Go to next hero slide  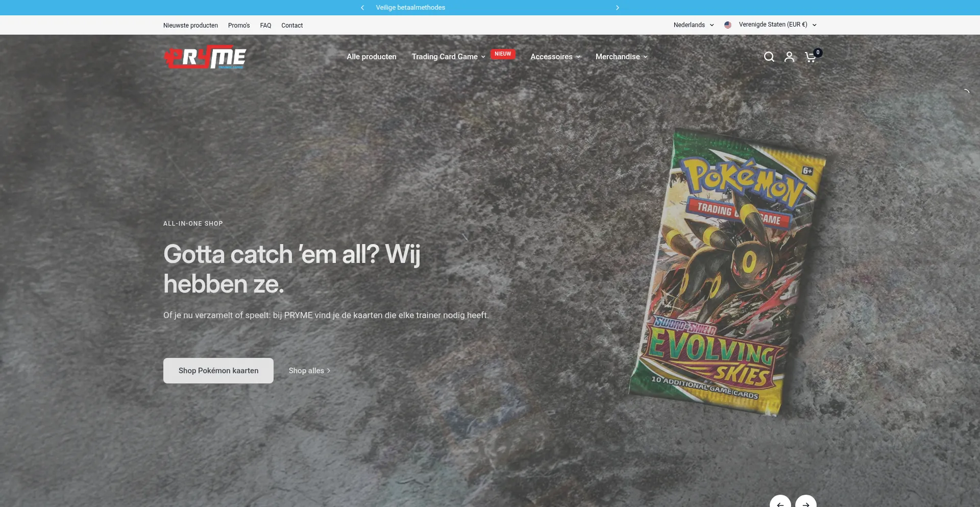805,501
